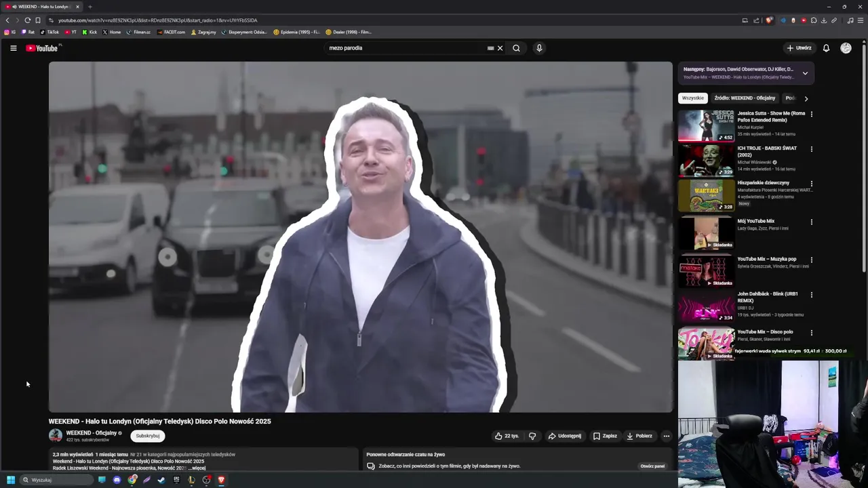Screen dimensions: 868x488
Task: Open the TikTok bookmark
Action: coord(50,32)
